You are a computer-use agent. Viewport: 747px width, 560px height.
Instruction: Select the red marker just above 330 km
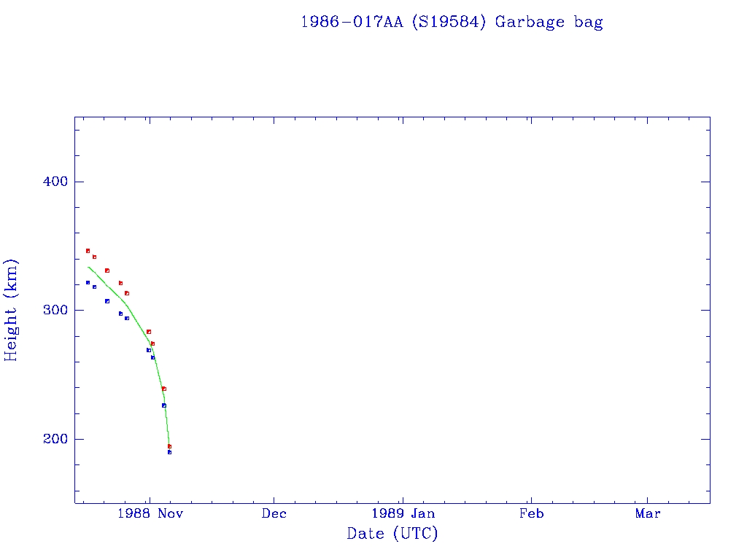(x=107, y=271)
